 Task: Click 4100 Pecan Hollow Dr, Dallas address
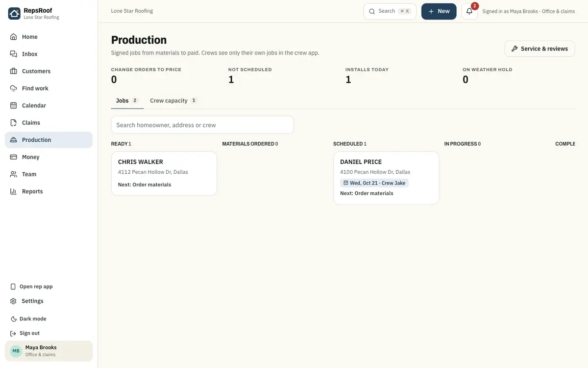point(375,172)
